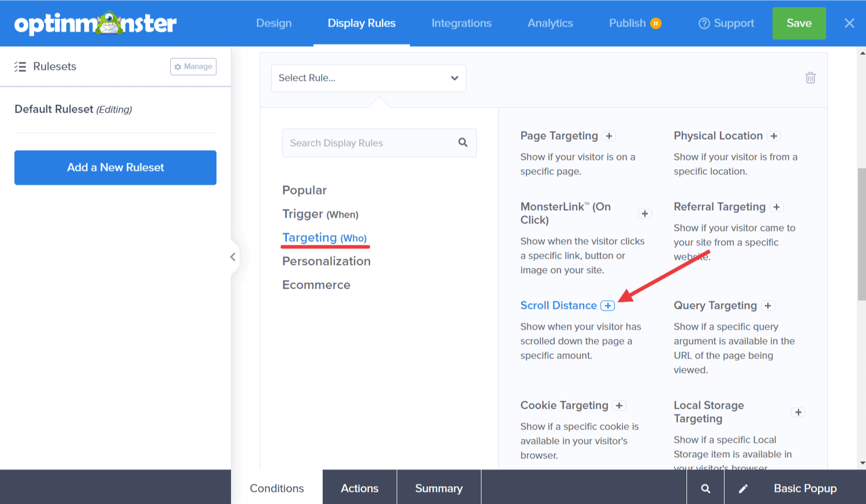Open the Analytics tab
866x504 pixels.
click(550, 23)
